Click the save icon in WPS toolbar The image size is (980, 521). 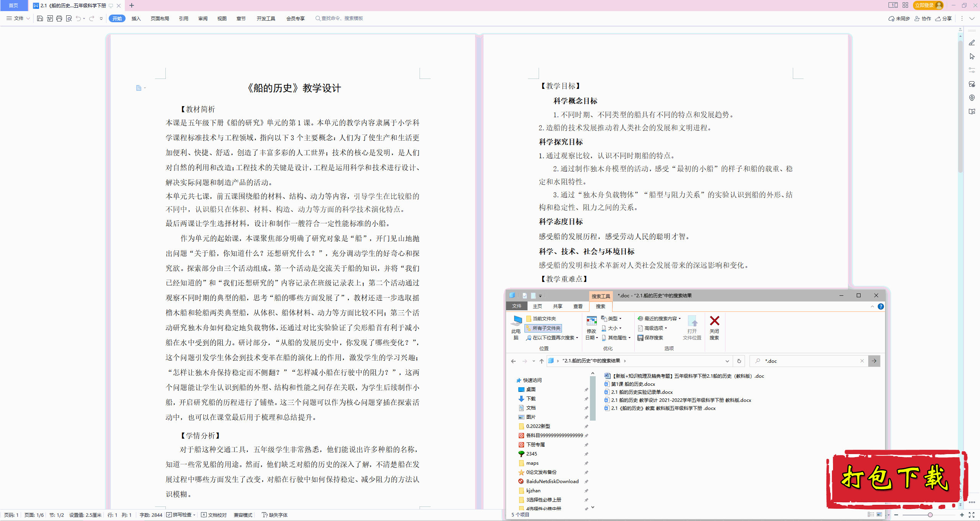point(40,18)
